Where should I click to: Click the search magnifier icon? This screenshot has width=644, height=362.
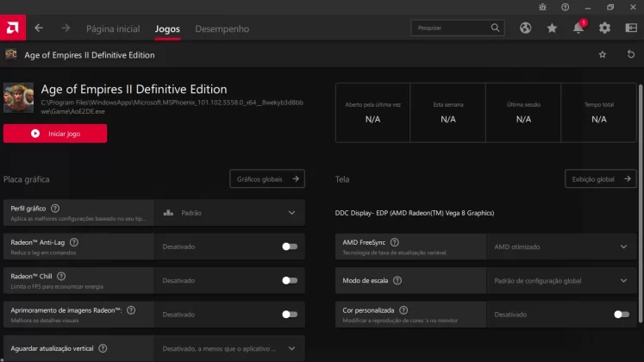495,28
